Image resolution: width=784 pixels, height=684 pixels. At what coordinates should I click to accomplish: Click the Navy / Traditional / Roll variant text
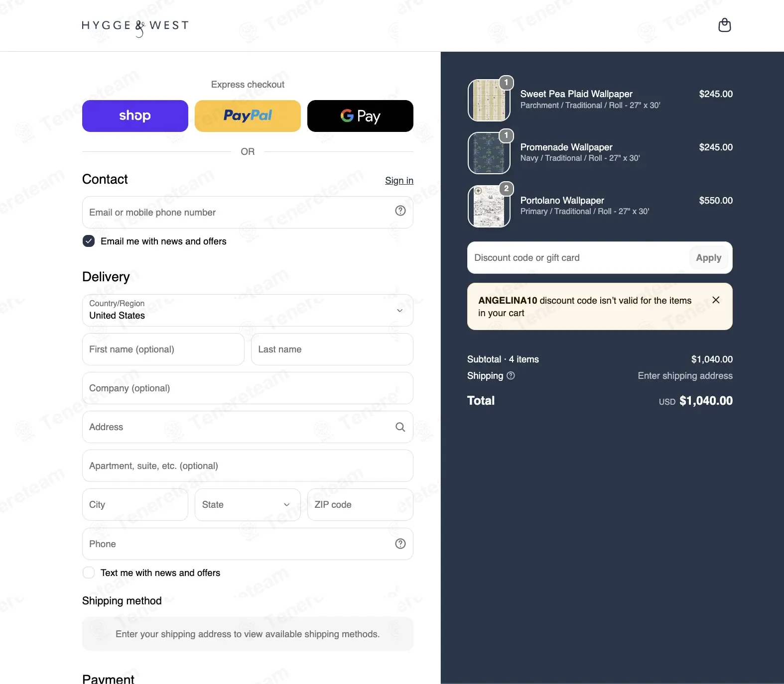coord(580,158)
